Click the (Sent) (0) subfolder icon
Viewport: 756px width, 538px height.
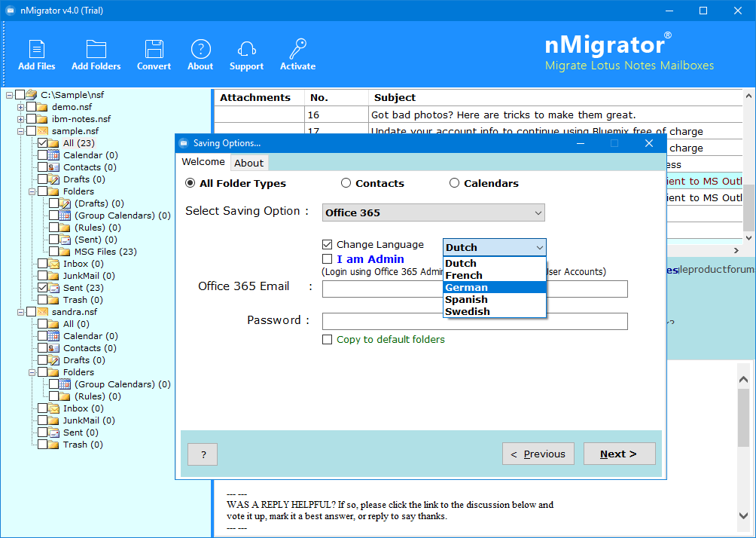65,240
